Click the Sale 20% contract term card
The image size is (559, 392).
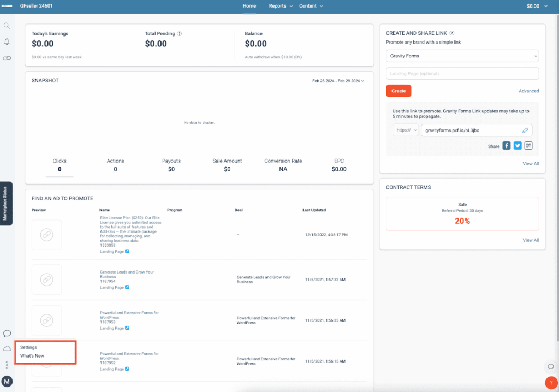click(462, 214)
